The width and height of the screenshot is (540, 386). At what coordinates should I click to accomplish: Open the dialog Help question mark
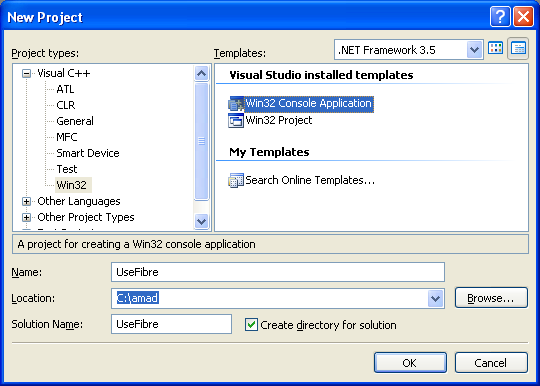point(500,16)
